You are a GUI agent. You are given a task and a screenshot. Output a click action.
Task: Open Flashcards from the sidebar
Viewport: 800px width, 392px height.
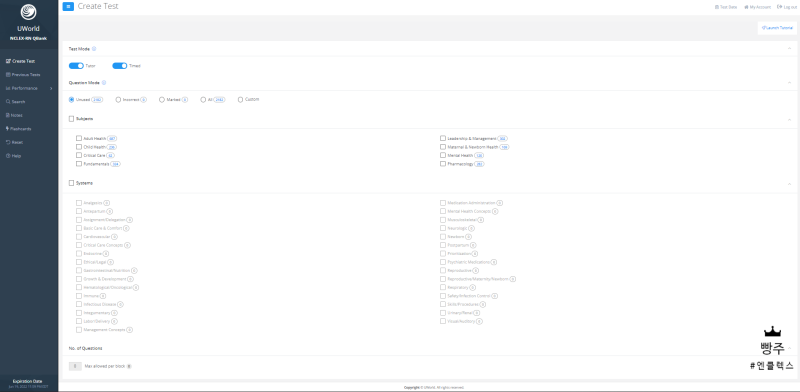point(18,129)
